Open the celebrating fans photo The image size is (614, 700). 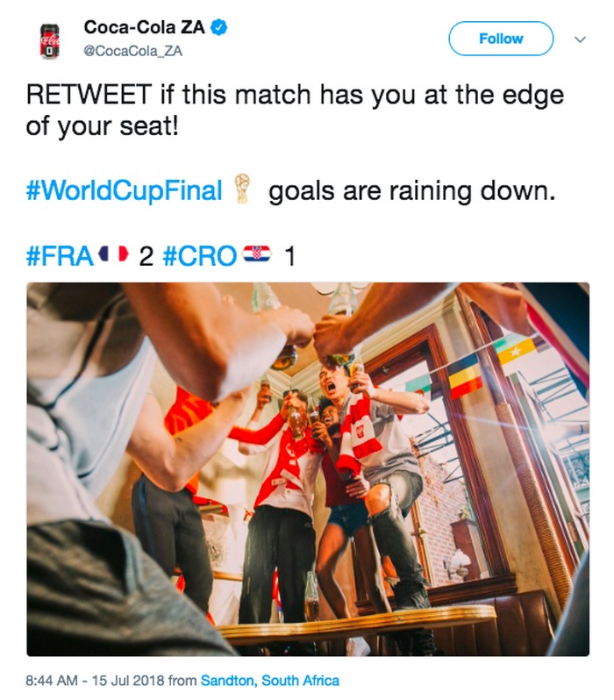[308, 469]
